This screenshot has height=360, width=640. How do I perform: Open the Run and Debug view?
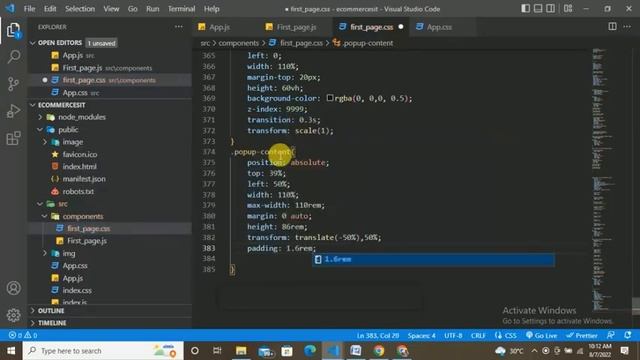13,111
